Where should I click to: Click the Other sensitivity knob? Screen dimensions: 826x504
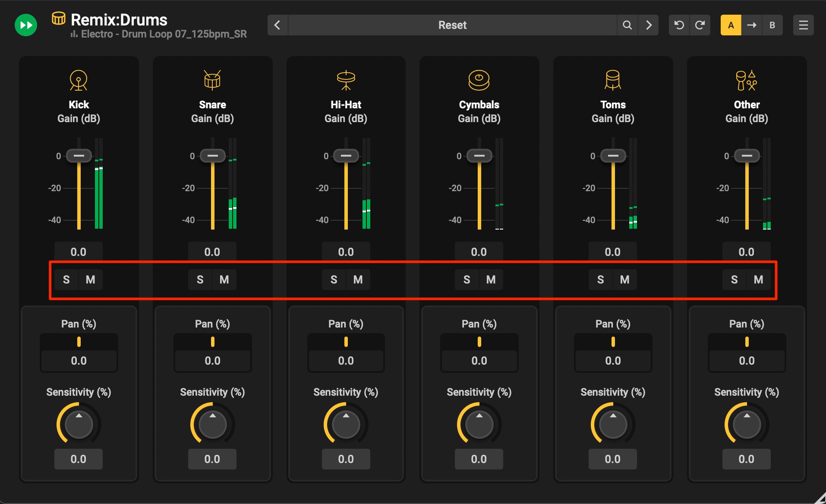tap(747, 424)
